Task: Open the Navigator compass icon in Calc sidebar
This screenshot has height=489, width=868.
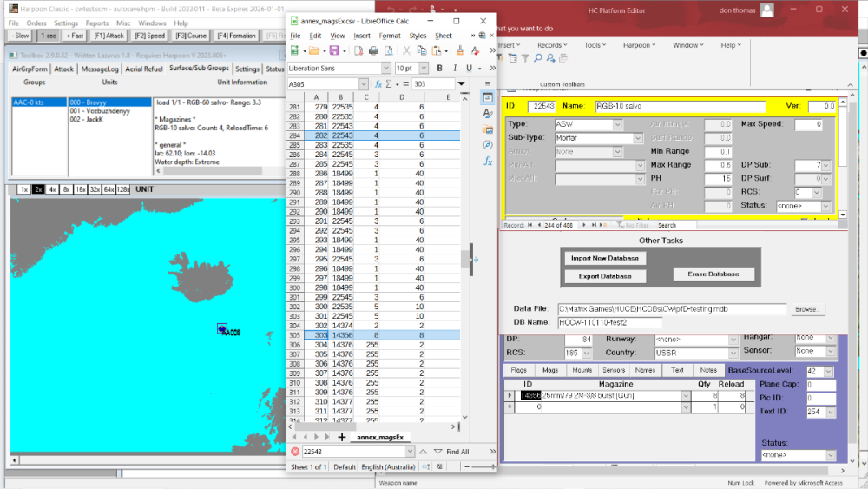Action: tap(488, 145)
